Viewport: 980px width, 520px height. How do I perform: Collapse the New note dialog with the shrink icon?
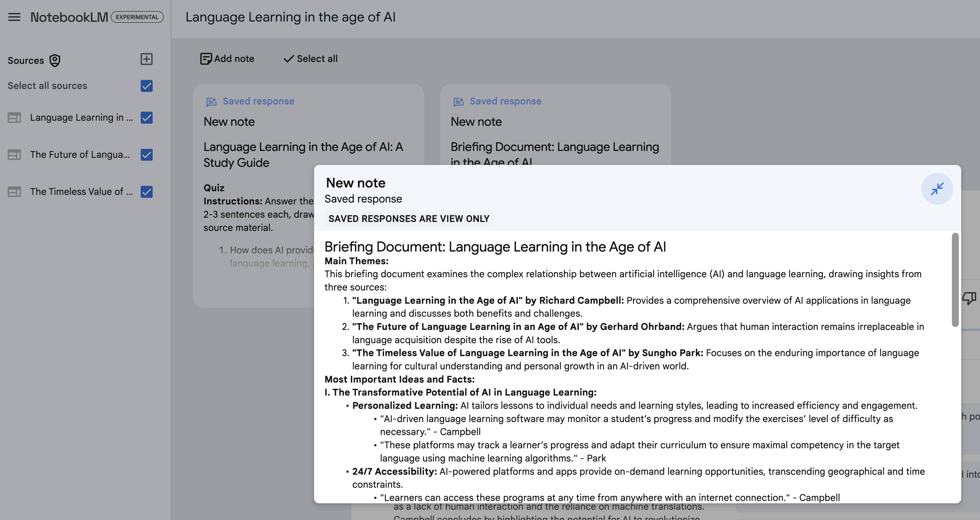(x=937, y=189)
